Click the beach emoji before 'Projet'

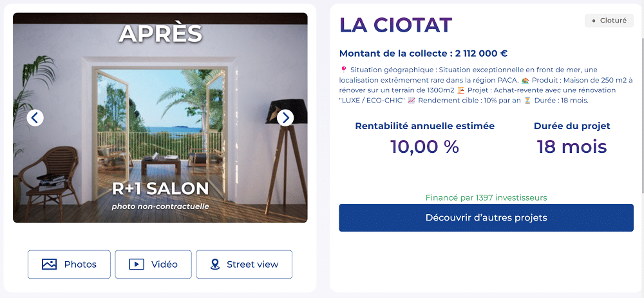point(461,90)
